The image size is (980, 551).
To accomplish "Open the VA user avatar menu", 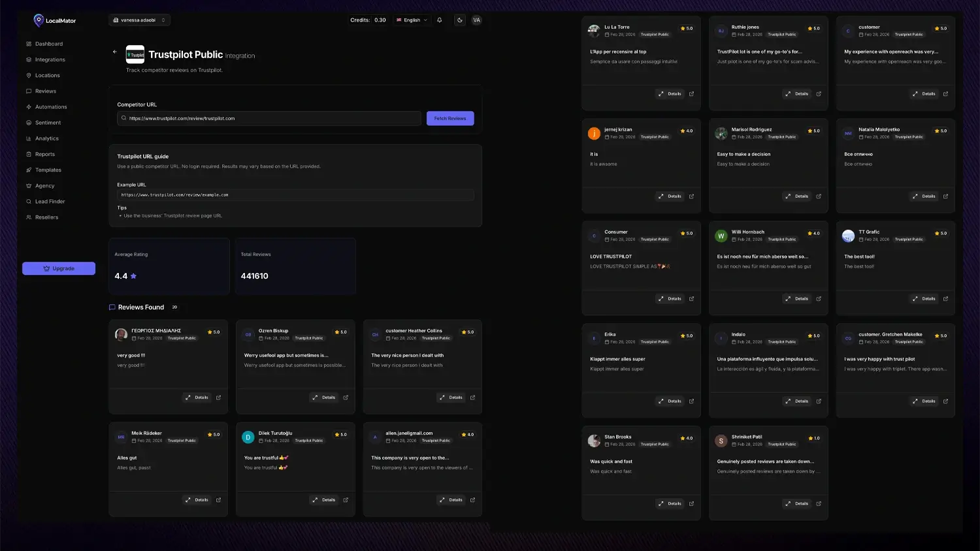I will [477, 20].
